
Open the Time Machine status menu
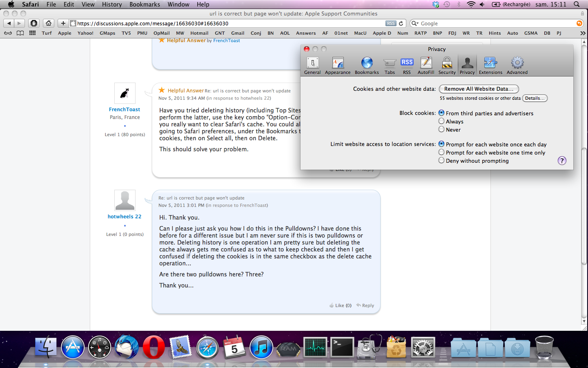point(447,4)
